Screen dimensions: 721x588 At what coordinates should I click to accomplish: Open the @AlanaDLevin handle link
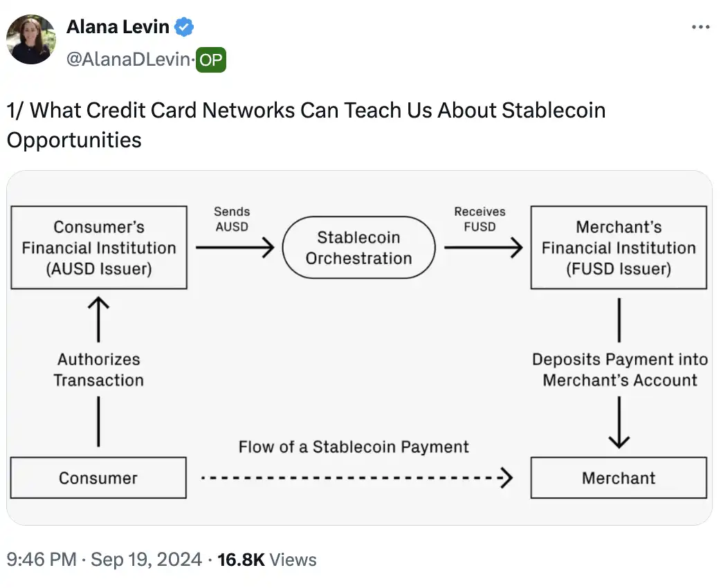click(x=127, y=60)
